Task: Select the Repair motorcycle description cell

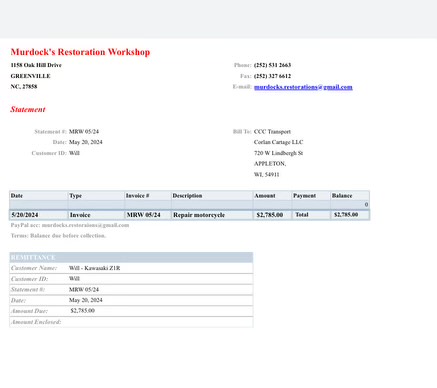Action: pos(199,215)
